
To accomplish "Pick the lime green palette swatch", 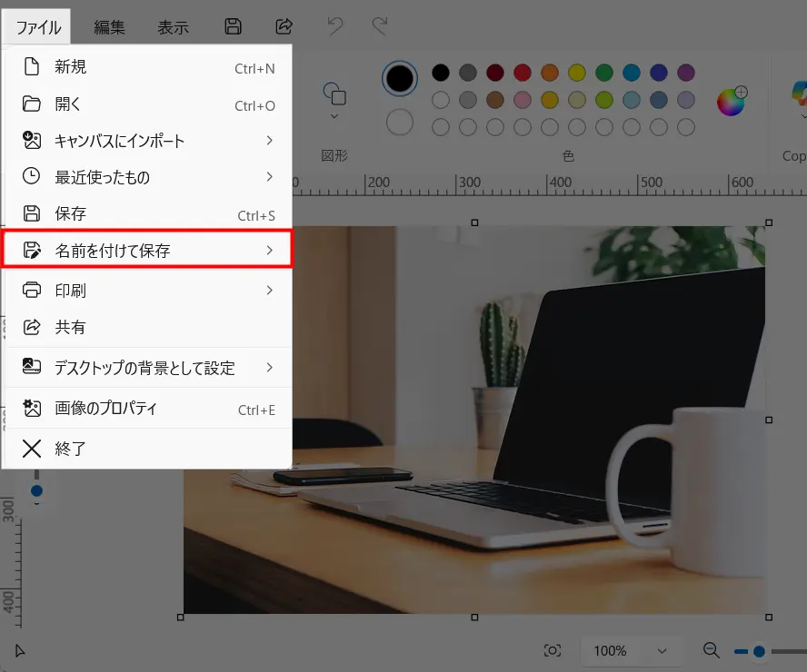I will (x=604, y=100).
